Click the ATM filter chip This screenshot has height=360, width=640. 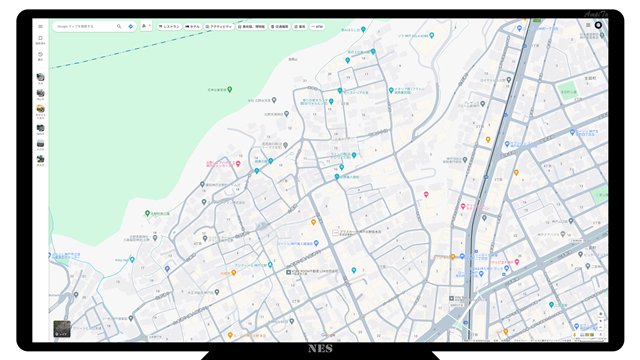tap(318, 27)
